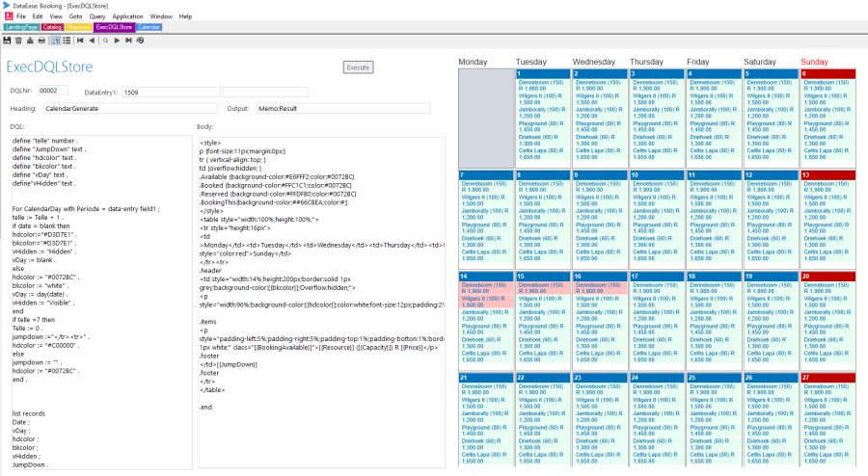Click the Thursday column header
The width and height of the screenshot is (868, 476).
click(646, 62)
